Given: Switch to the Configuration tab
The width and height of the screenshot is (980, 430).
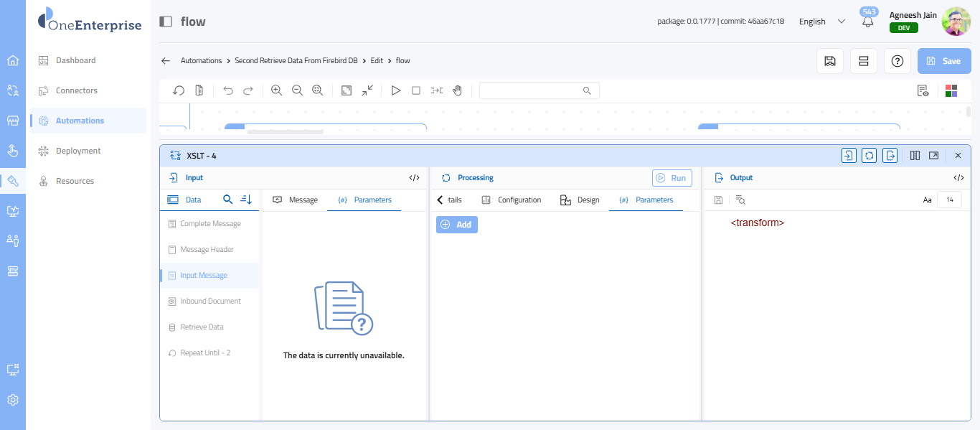Looking at the screenshot, I should click(x=512, y=200).
